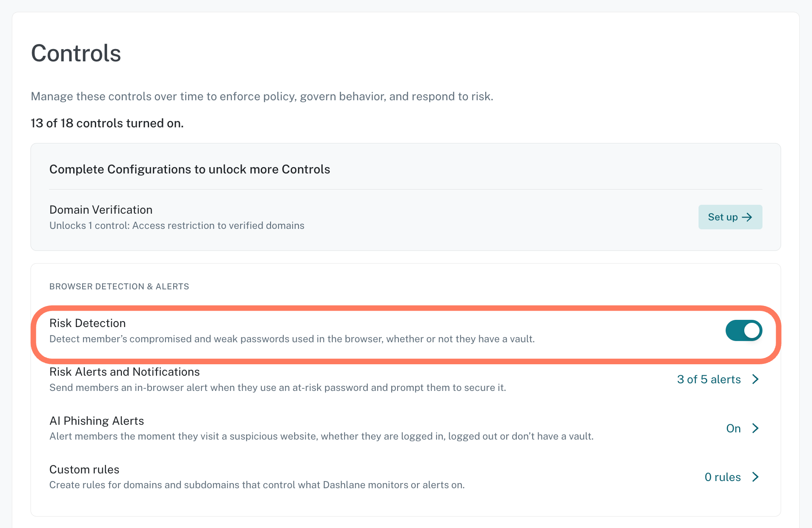Click the Controls page heading
812x528 pixels.
76,53
